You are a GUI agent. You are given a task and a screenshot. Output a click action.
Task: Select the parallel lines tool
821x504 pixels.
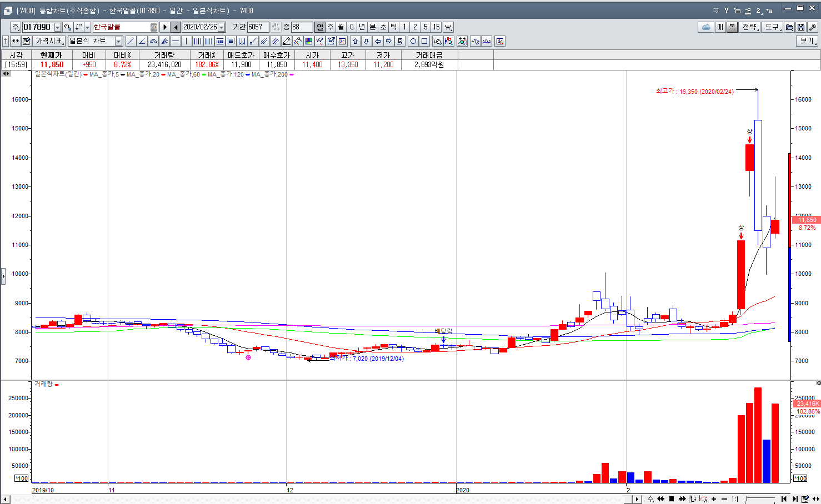click(x=264, y=41)
